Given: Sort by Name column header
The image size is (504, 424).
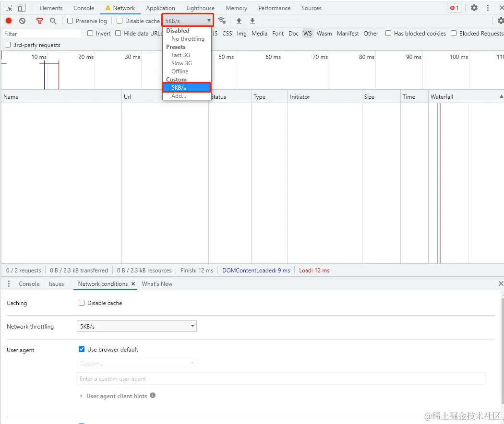Looking at the screenshot, I should tap(61, 96).
